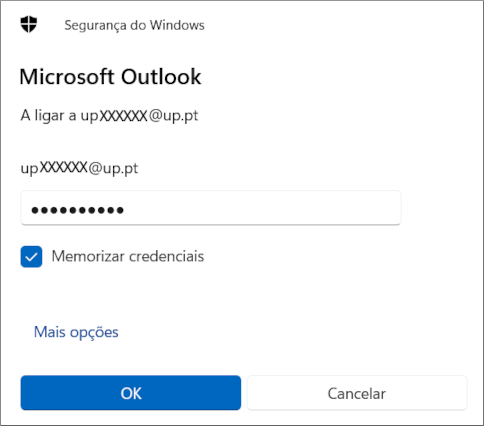The height and width of the screenshot is (426, 484).
Task: Click the username label above password field
Action: click(79, 168)
